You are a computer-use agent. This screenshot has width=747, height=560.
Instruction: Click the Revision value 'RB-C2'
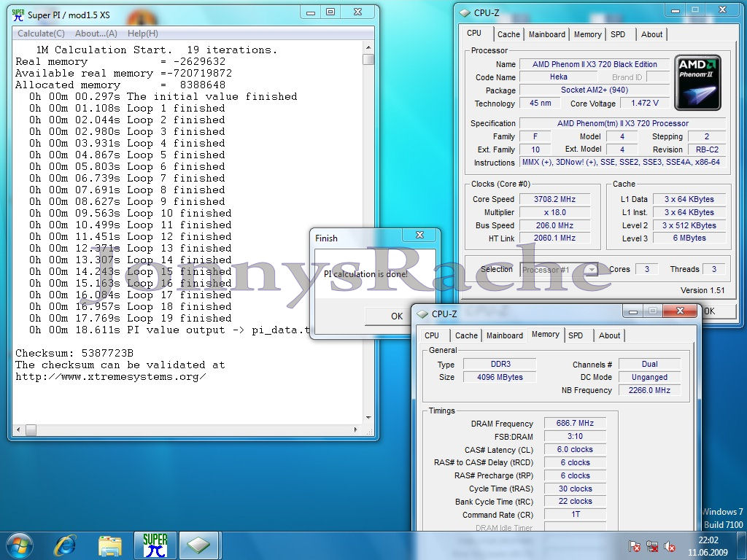(707, 149)
